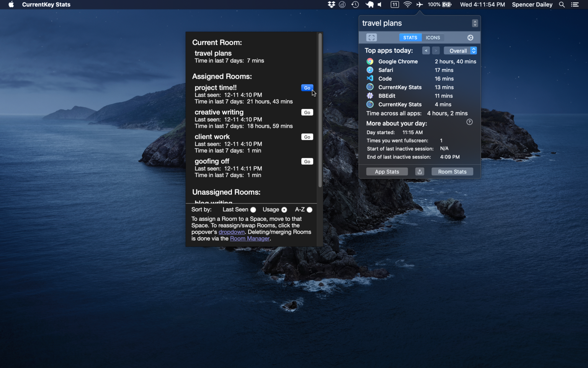Click 'Time across all apps:' text
Screen dimensions: 588x368
point(394,113)
